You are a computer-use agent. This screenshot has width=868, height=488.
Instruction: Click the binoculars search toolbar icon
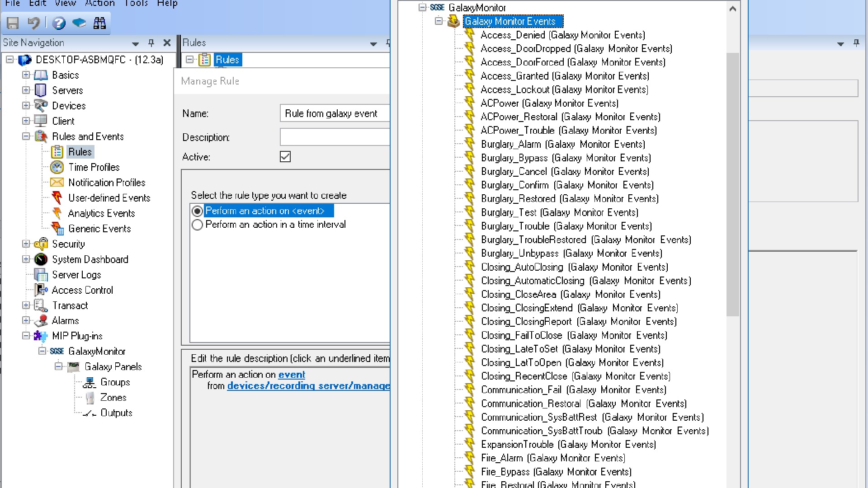coord(99,23)
